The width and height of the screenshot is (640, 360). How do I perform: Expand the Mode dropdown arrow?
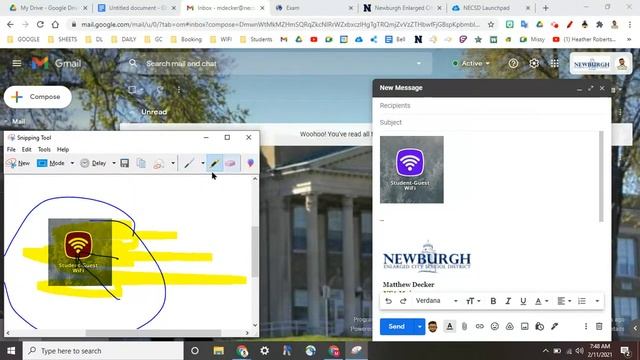[72, 163]
